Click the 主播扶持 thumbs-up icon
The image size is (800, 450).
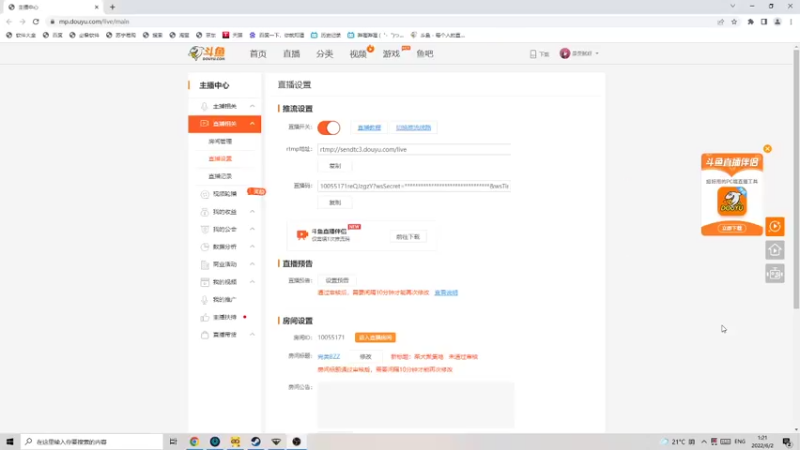tap(205, 317)
